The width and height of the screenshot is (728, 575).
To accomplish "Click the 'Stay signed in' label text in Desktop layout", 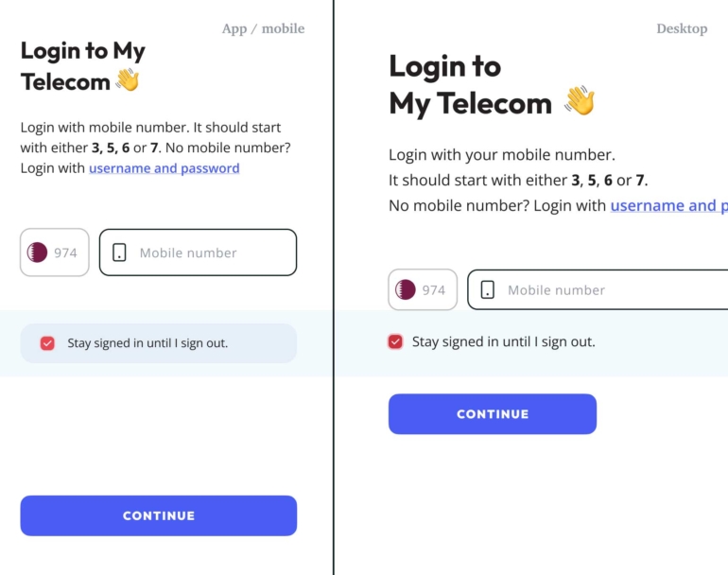I will [x=503, y=341].
